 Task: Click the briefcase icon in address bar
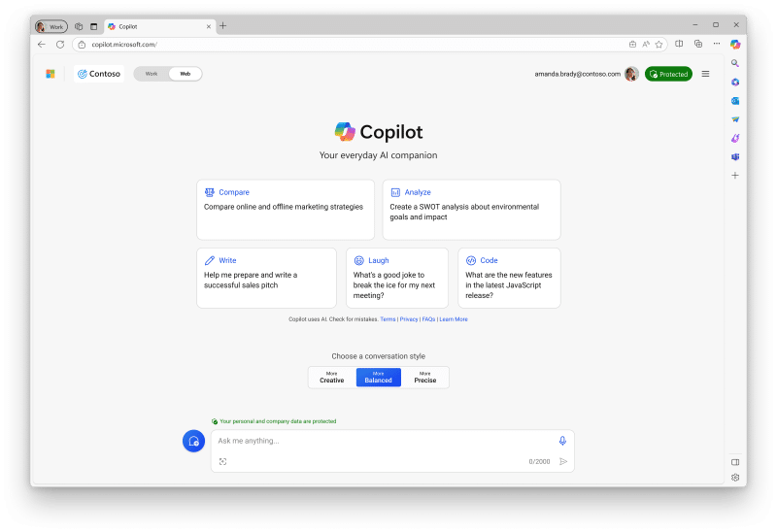click(632, 45)
